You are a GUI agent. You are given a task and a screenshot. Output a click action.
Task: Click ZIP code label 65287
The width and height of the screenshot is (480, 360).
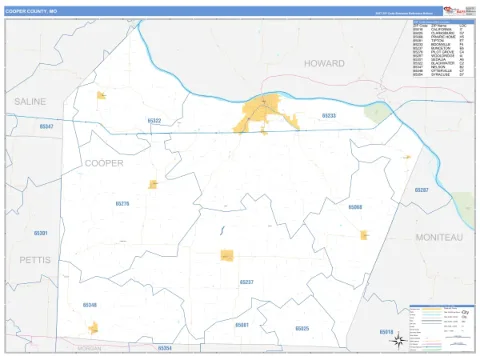422,190
